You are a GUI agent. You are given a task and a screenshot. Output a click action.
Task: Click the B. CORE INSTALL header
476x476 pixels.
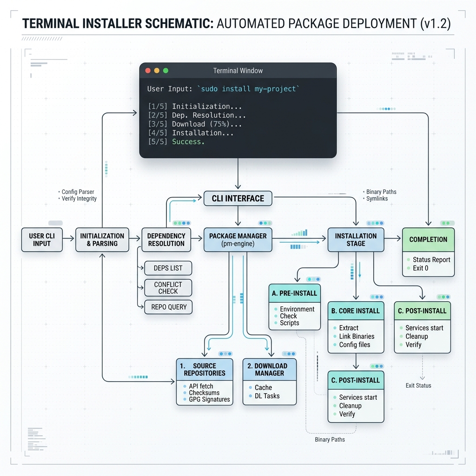point(356,311)
